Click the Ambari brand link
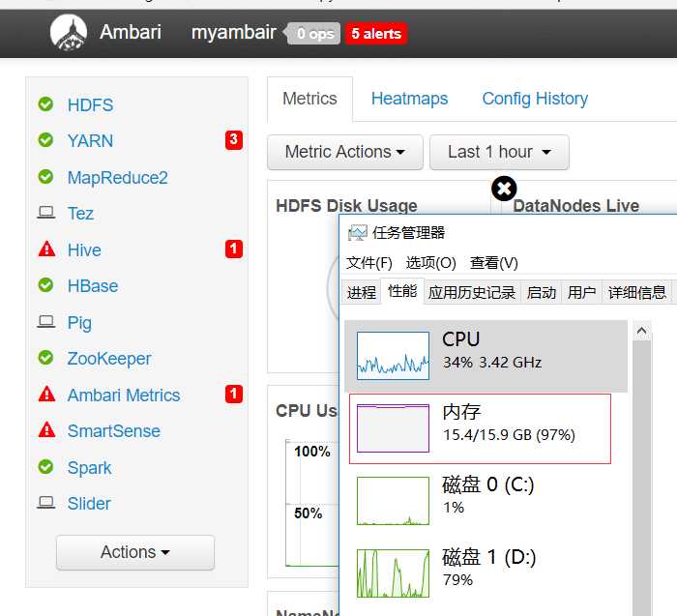Viewport: 677px width, 616px height. 130,32
